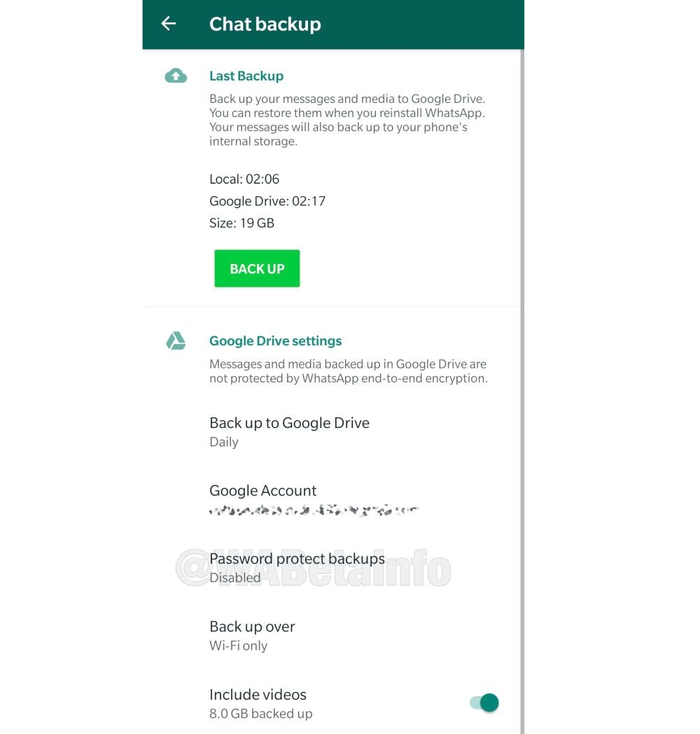Screen dimensions: 700x734
Task: Open Back up to Google Drive frequency
Action: (331, 431)
